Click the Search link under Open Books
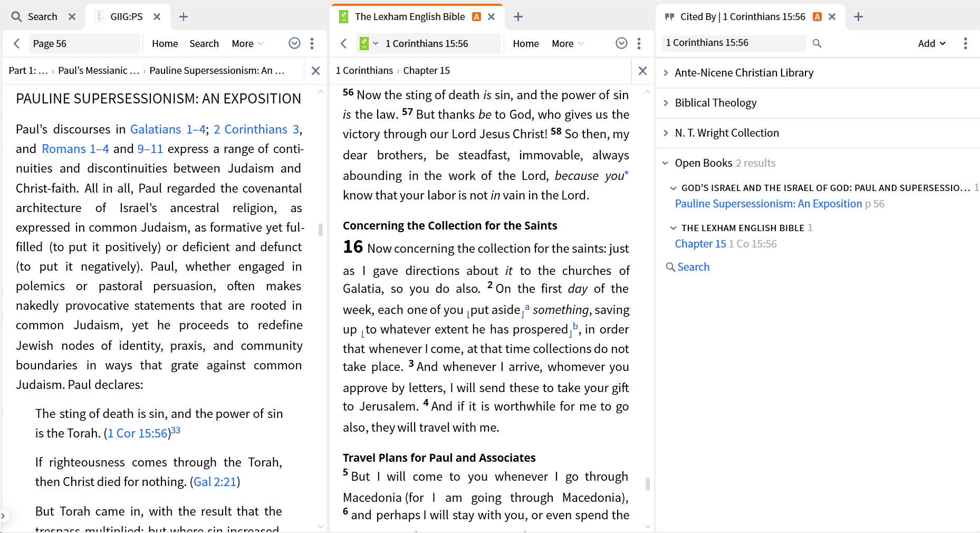Screen dimensions: 980x533 [x=694, y=267]
